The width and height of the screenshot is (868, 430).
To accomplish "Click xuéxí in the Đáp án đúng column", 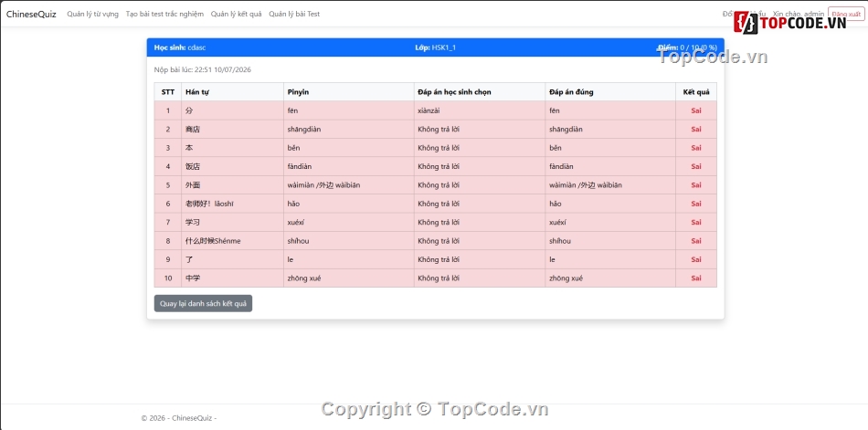I will coord(558,223).
